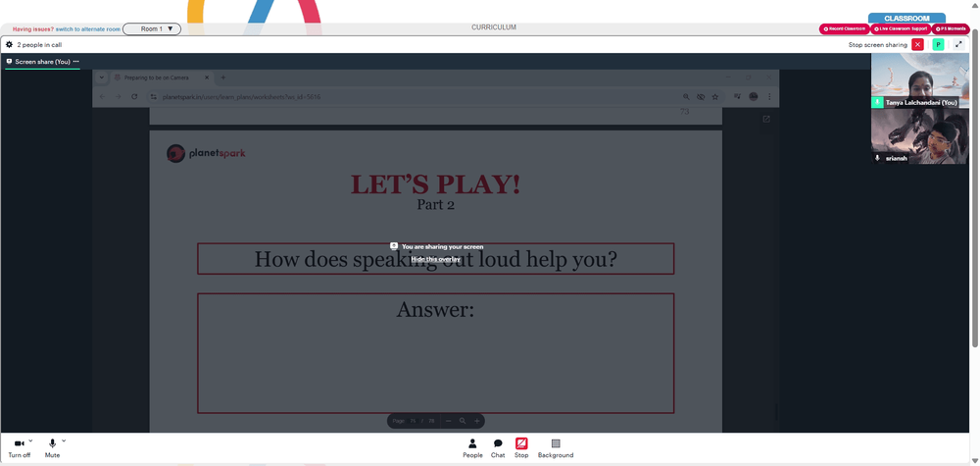The height and width of the screenshot is (466, 980).
Task: Open the Room 1 dropdown
Action: (x=152, y=28)
